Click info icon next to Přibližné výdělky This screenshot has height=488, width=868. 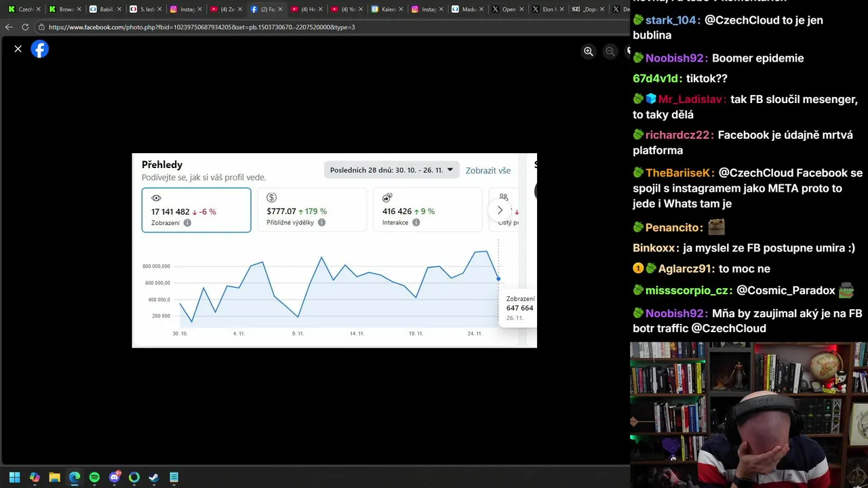[321, 222]
